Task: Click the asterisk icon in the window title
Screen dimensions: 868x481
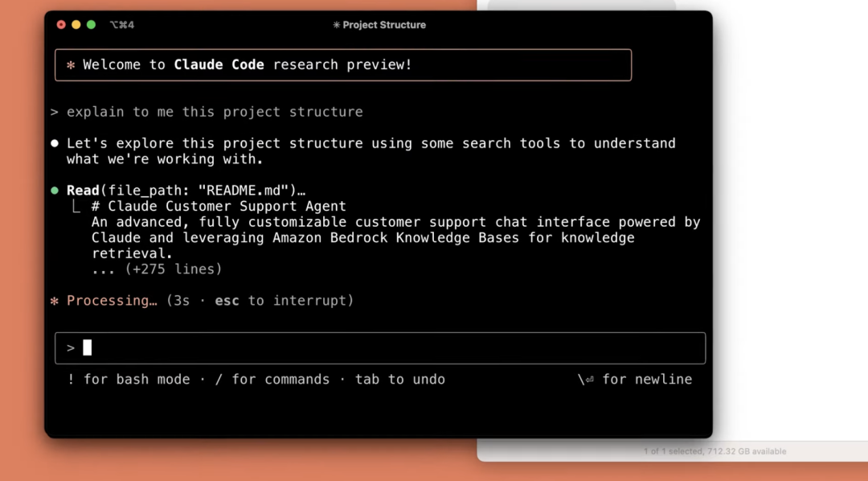Action: (x=336, y=25)
